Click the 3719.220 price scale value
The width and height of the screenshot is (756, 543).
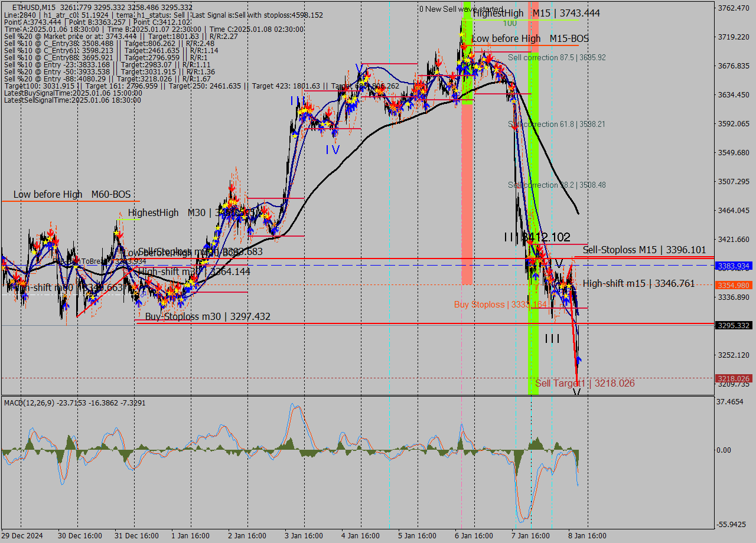point(733,37)
